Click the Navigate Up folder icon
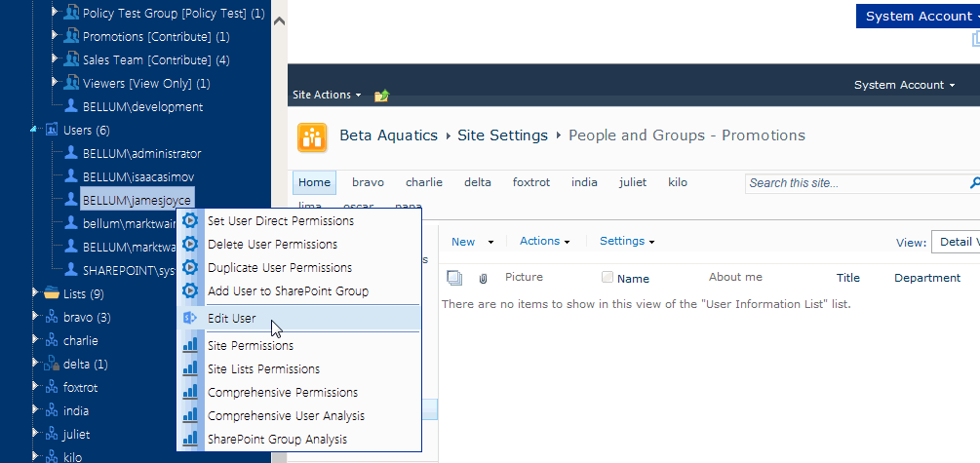The width and height of the screenshot is (980, 463). (381, 96)
